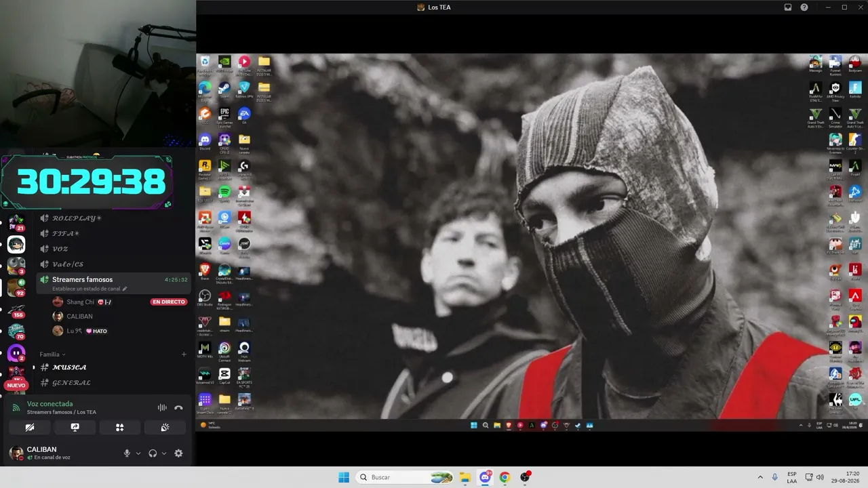Add a channel to Familia category

coord(184,354)
